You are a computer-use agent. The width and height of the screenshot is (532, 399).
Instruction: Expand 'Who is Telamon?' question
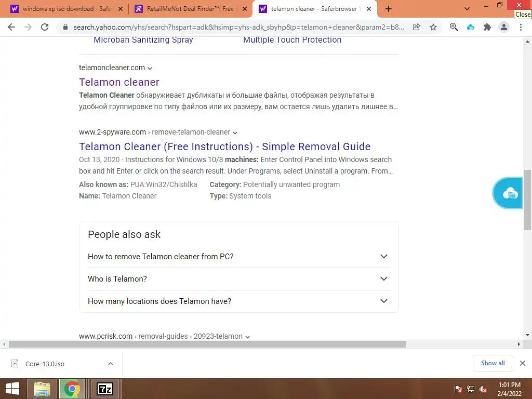[239, 279]
